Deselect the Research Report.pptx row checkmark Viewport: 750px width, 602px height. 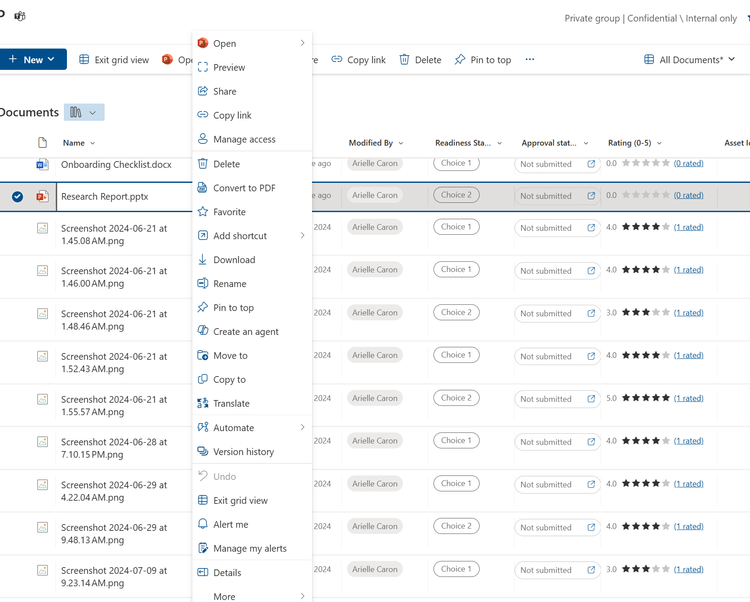point(17,197)
